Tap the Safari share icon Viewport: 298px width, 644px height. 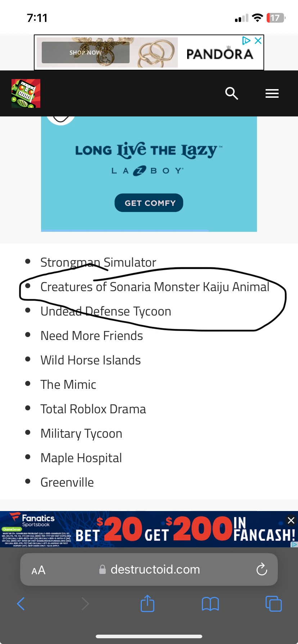pyautogui.click(x=147, y=604)
